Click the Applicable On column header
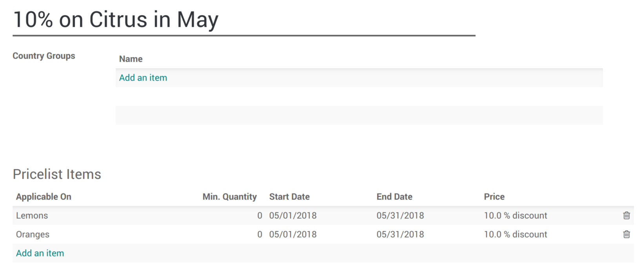 tap(44, 197)
